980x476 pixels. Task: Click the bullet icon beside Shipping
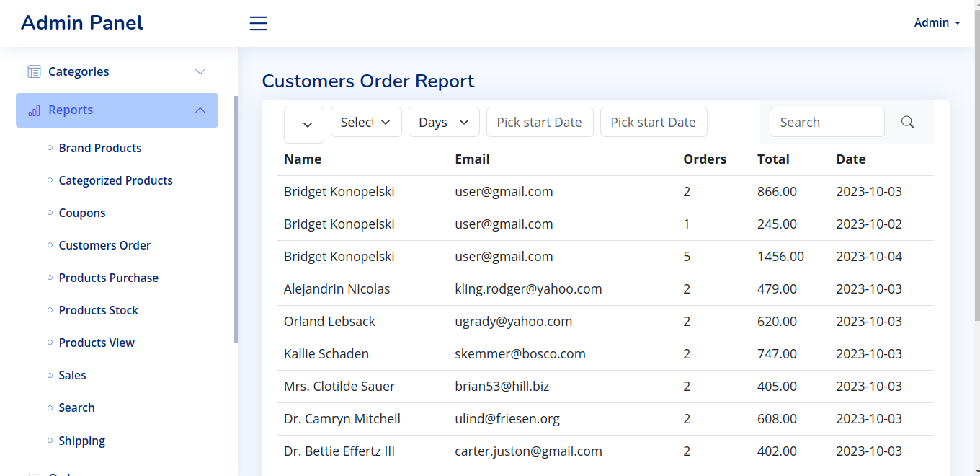coord(49,441)
